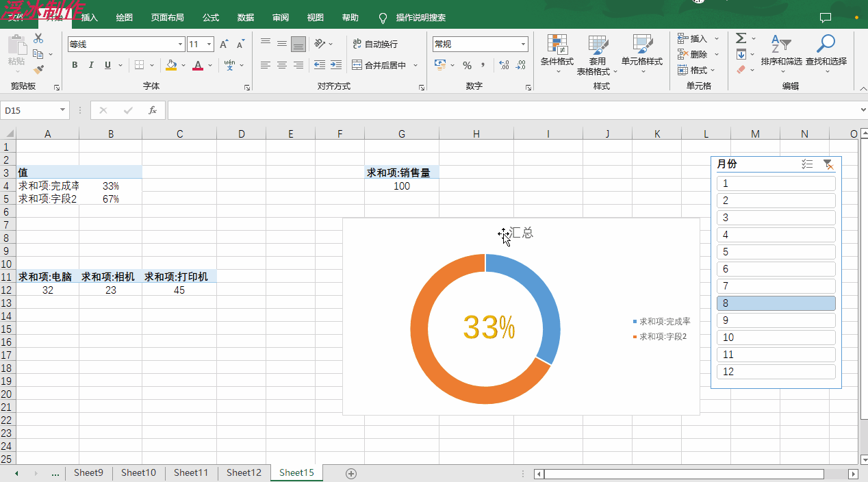
Task: Click the Clear eraser icon
Action: [741, 69]
